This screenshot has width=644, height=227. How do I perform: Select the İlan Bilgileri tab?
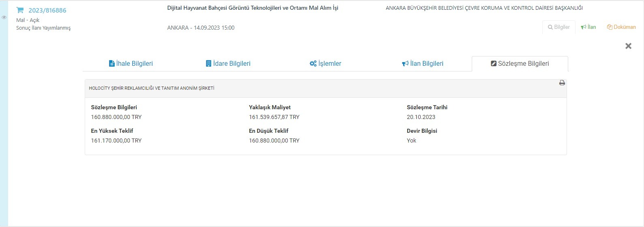click(x=423, y=64)
